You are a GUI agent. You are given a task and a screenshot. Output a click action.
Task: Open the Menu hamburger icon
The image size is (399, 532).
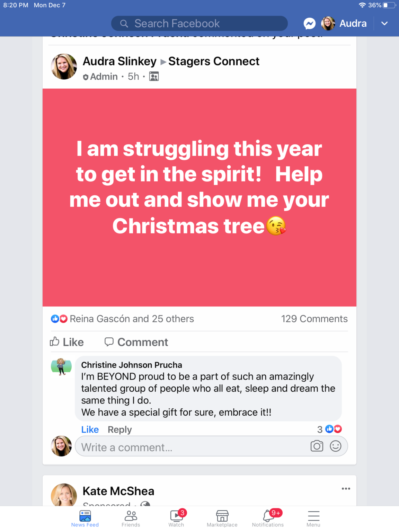[x=313, y=518]
